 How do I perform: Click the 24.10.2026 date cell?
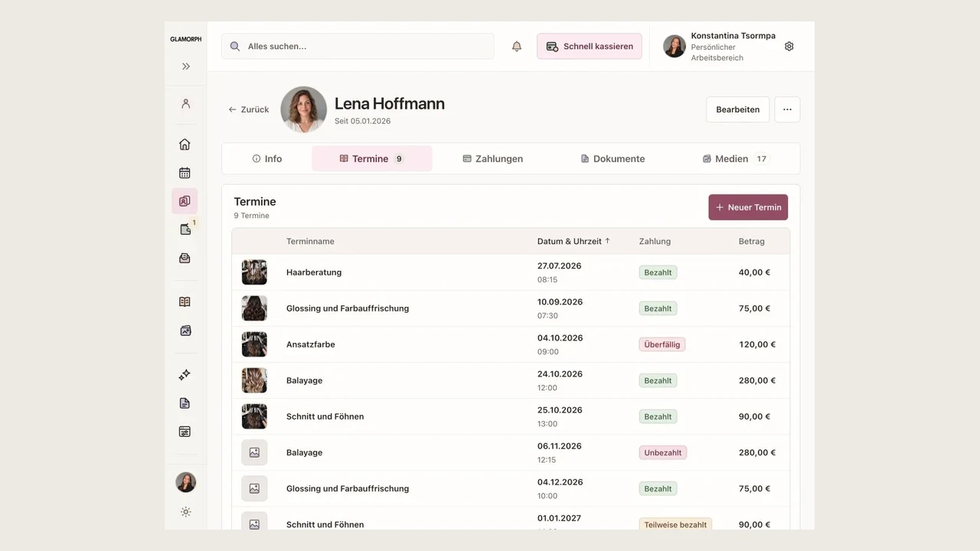click(560, 374)
